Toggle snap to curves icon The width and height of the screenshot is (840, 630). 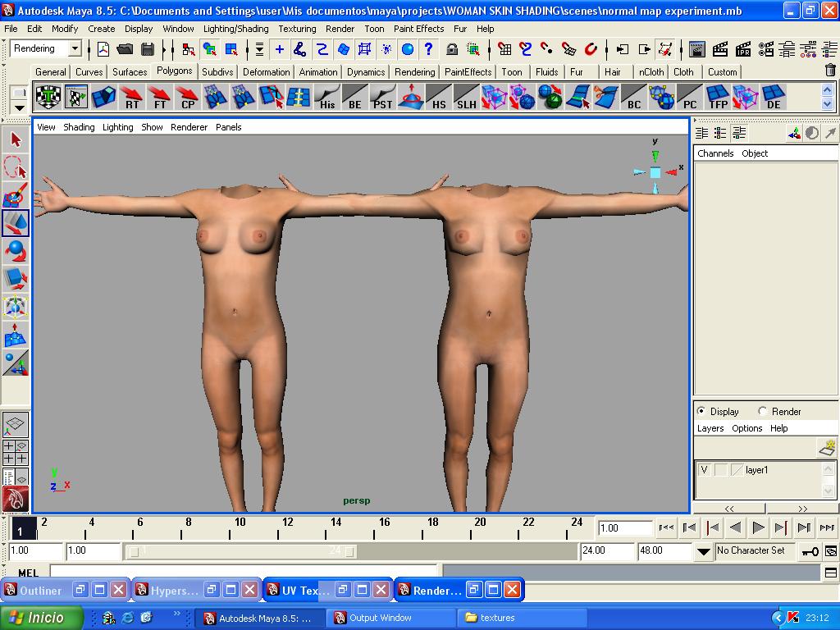[526, 49]
